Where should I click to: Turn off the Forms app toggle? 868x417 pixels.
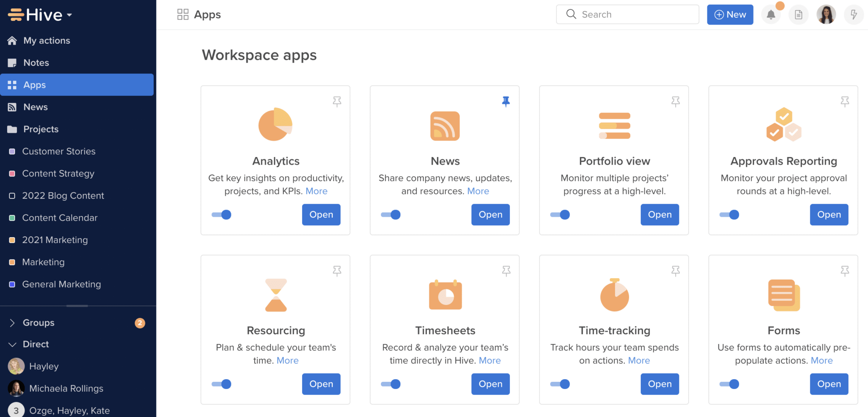[x=729, y=384]
